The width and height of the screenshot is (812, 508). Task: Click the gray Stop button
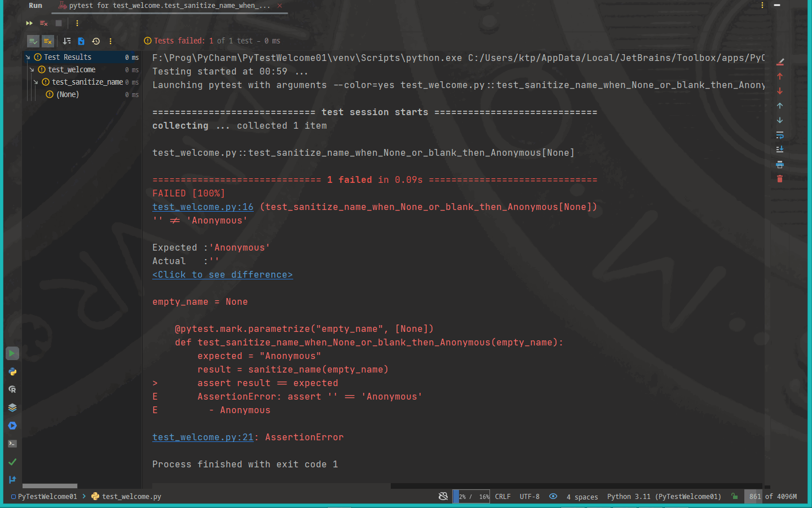[59, 23]
